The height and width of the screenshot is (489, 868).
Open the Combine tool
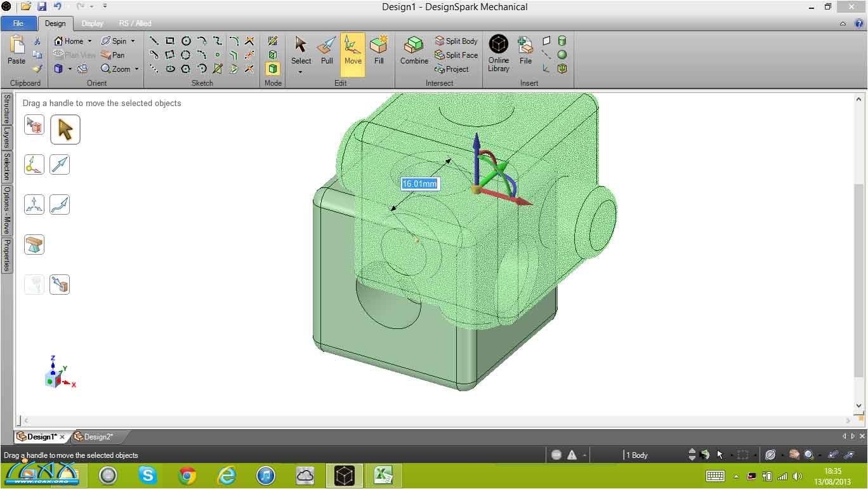click(x=414, y=51)
